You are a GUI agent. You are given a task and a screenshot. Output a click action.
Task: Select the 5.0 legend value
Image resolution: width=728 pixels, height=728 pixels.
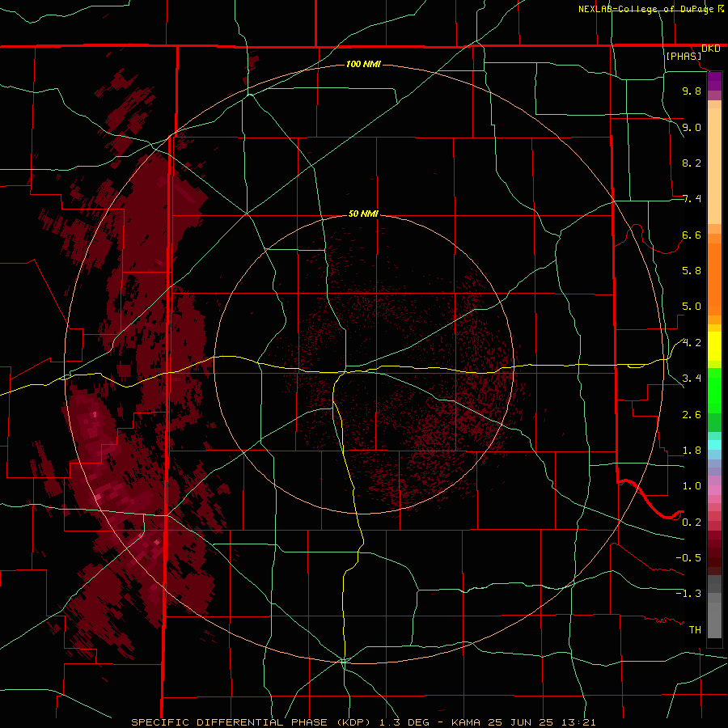[x=692, y=307]
